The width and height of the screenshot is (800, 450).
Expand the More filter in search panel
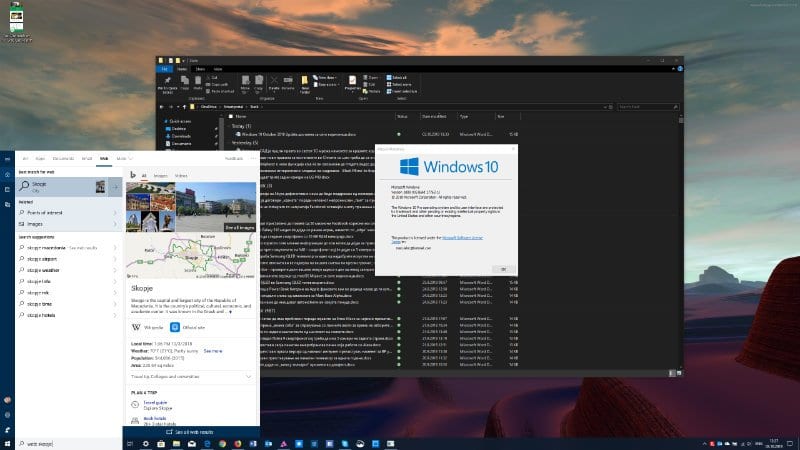[124, 159]
